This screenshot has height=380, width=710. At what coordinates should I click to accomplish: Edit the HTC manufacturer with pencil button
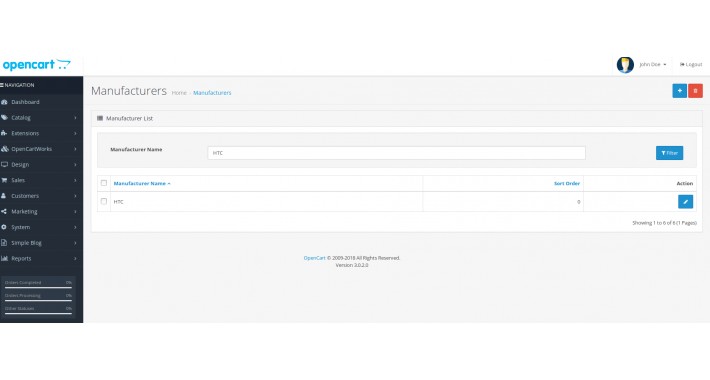coord(686,202)
